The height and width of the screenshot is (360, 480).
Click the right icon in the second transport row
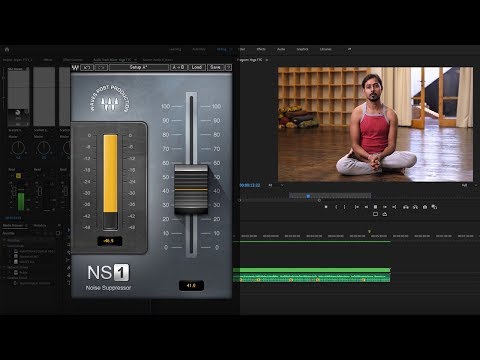[x=385, y=214]
